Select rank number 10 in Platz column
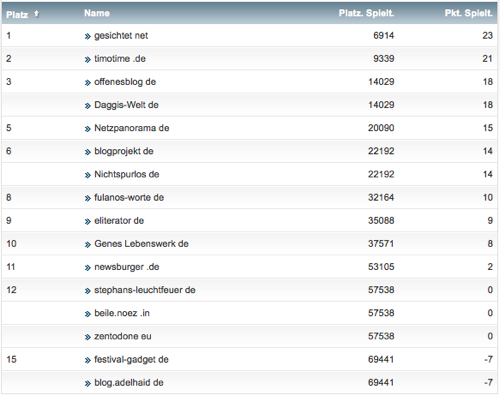Viewport: 500px width, 396px height. pyautogui.click(x=11, y=244)
